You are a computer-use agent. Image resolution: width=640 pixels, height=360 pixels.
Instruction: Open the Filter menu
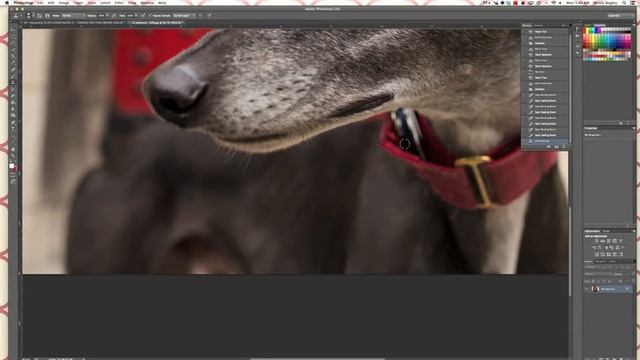tap(119, 2)
